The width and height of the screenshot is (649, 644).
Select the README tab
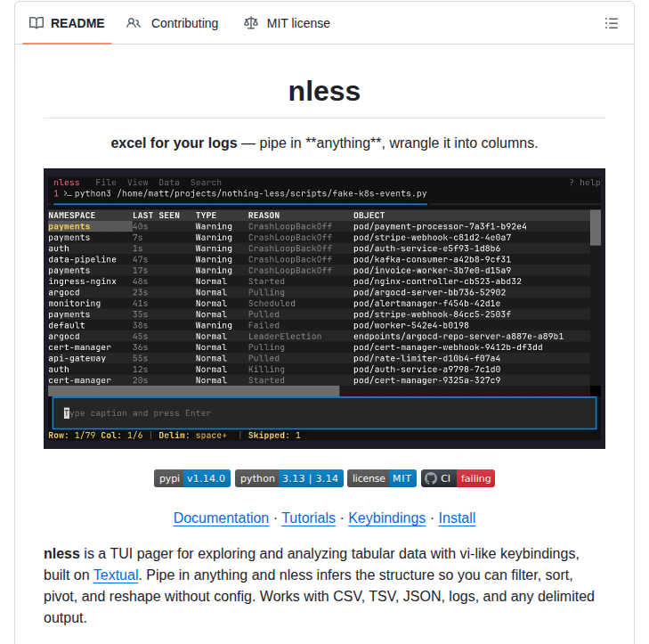pos(67,23)
